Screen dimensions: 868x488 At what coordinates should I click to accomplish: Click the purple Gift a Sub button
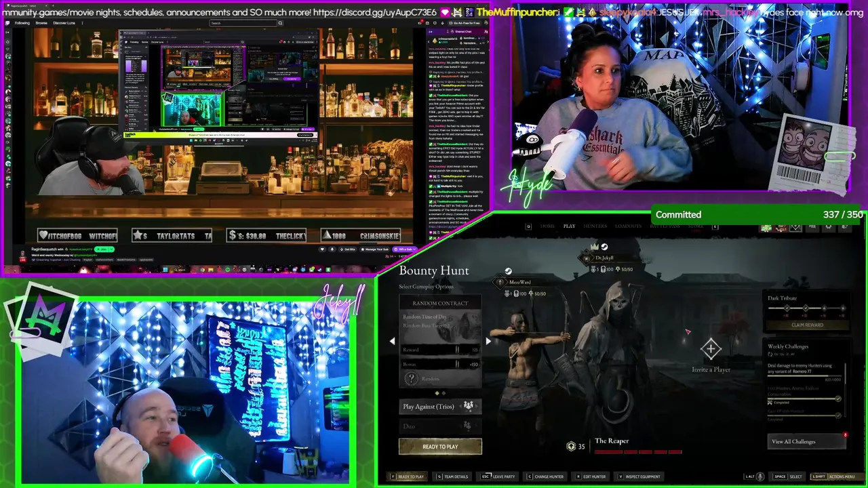[405, 249]
